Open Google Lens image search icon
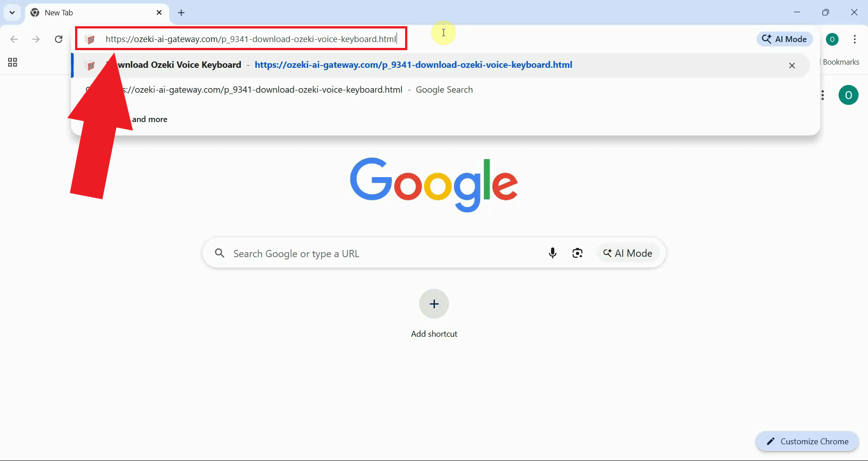 coord(577,253)
